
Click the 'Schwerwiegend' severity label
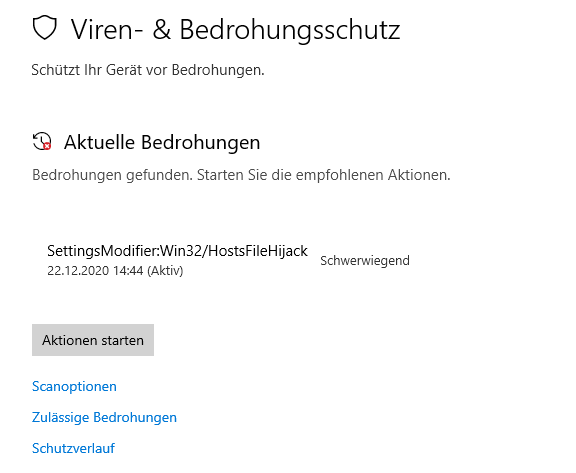[x=365, y=261]
